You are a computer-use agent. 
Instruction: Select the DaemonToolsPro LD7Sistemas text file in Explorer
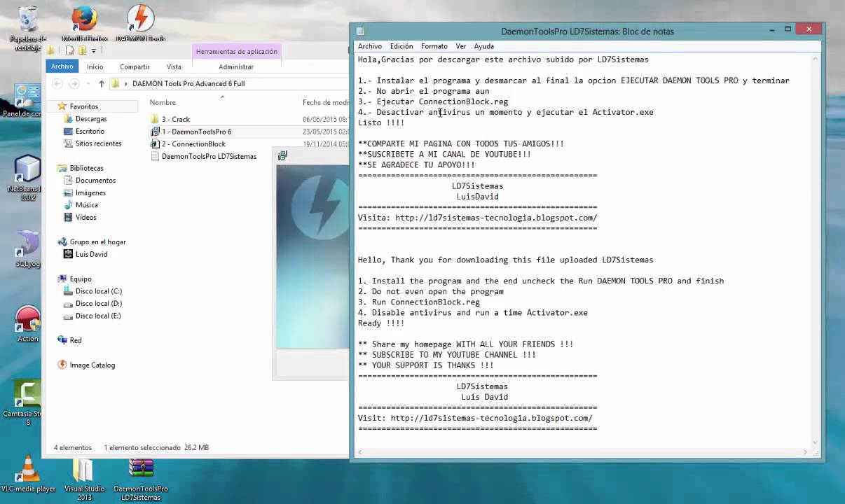209,156
